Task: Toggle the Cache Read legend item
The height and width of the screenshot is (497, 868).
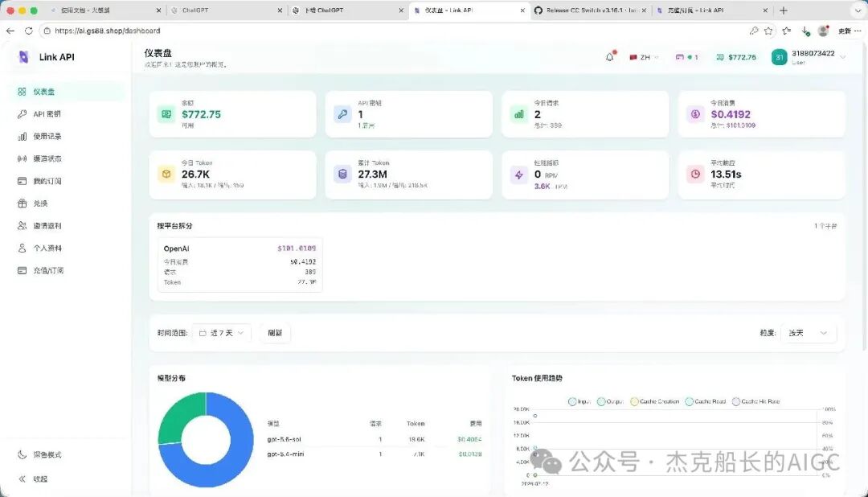Action: pos(706,401)
